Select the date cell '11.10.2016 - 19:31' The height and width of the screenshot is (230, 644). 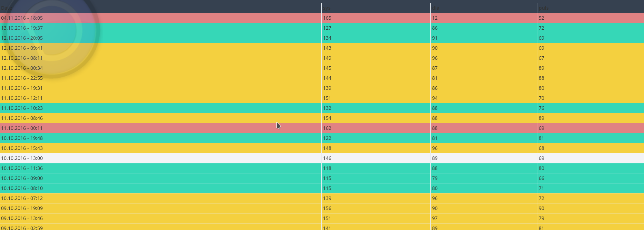point(160,88)
